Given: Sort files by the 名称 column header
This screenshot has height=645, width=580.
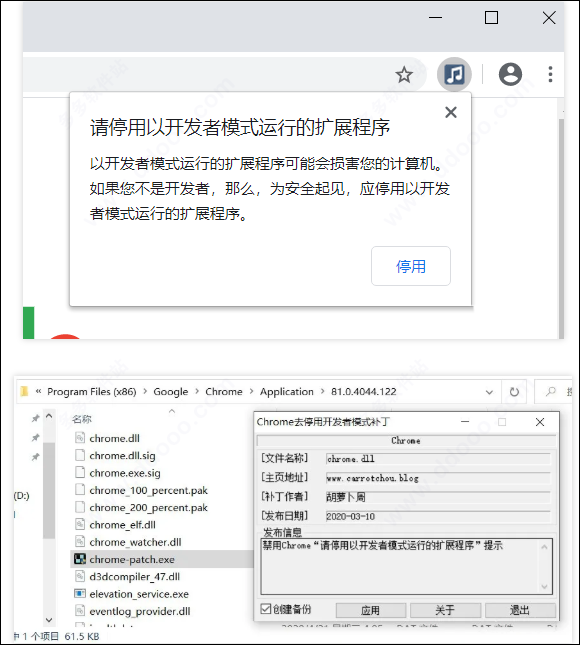Looking at the screenshot, I should [x=81, y=419].
